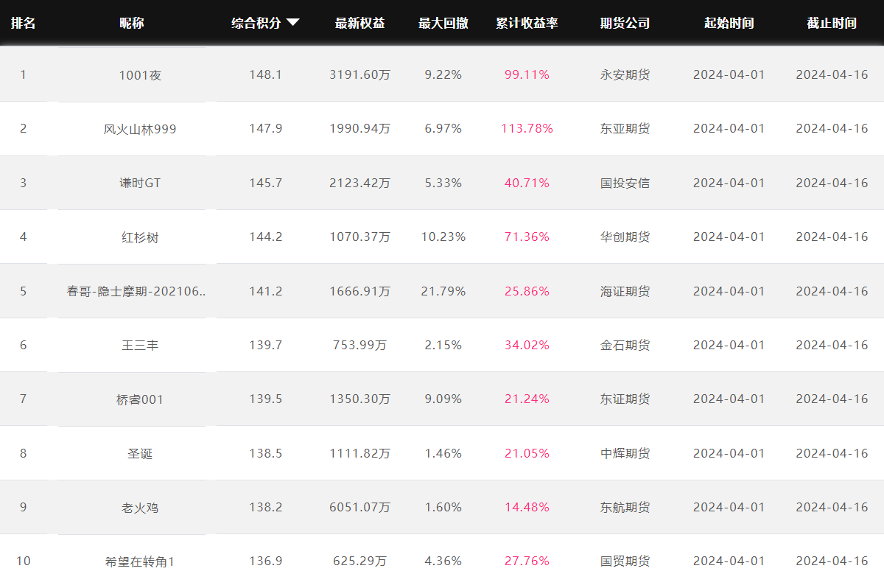
Task: Click score 136.9 for 希望在转角1
Action: (265, 561)
